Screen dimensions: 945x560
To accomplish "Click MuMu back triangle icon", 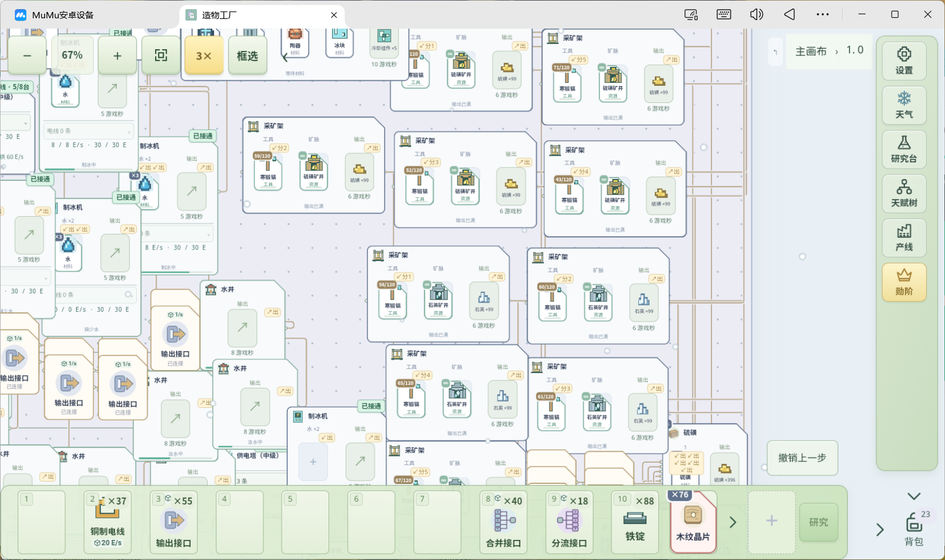I will click(789, 14).
